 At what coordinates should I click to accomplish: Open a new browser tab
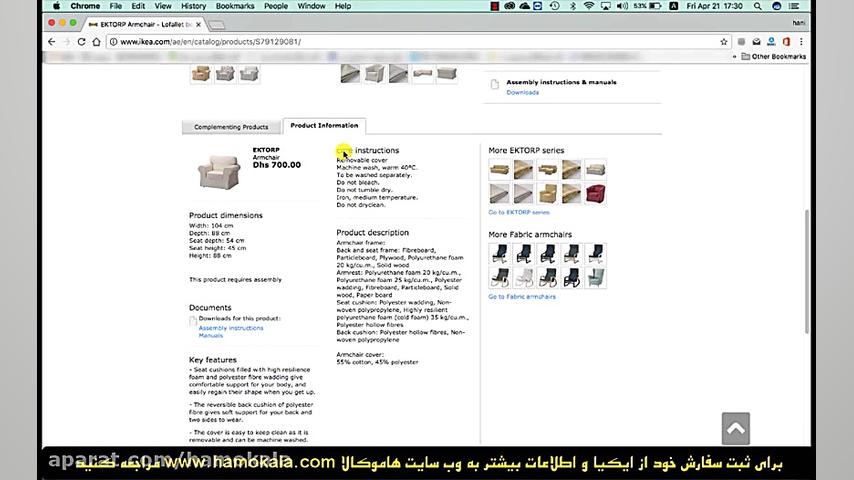click(216, 25)
